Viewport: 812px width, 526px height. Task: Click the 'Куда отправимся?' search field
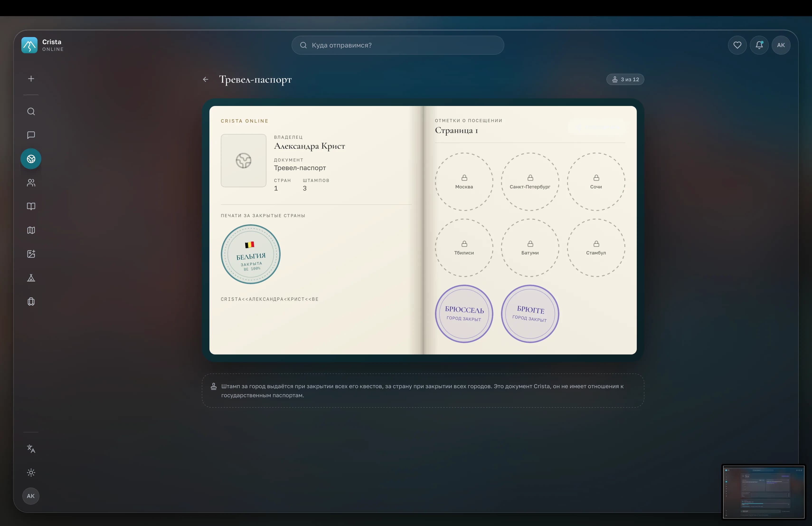coord(397,45)
